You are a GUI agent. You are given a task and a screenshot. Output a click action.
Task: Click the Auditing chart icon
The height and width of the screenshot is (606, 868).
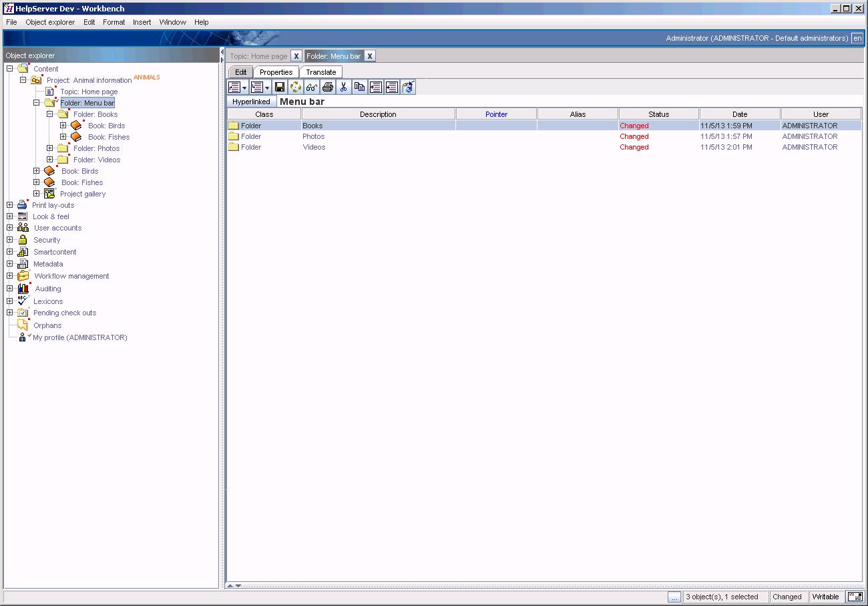coord(23,289)
